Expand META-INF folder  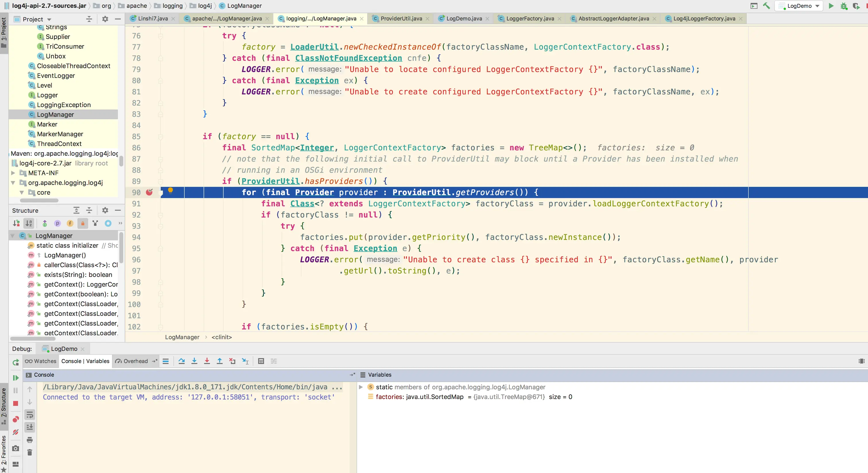[x=13, y=173]
